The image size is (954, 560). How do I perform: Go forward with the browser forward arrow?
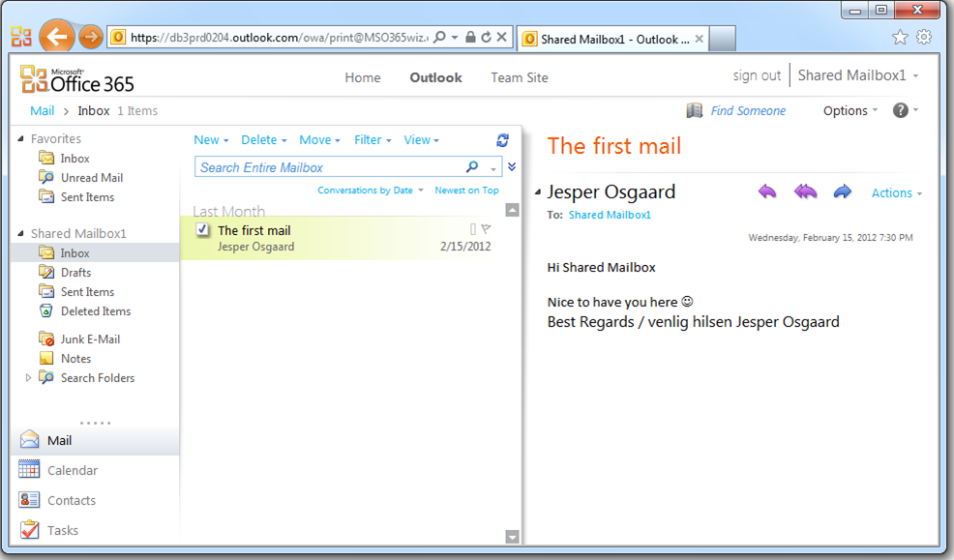pyautogui.click(x=91, y=37)
